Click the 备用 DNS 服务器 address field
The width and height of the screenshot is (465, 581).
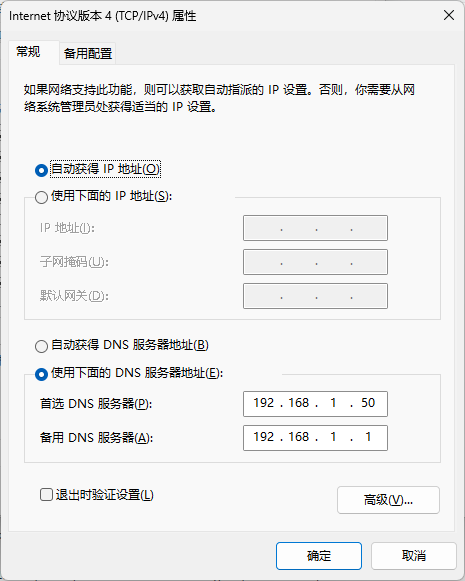click(x=315, y=438)
